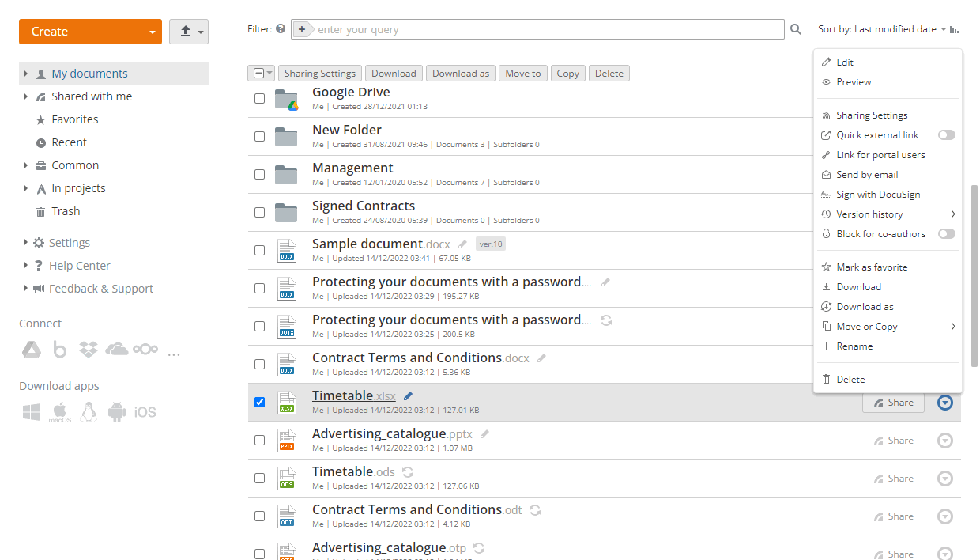Open the Create button dropdown arrow
This screenshot has width=980, height=560.
click(152, 32)
